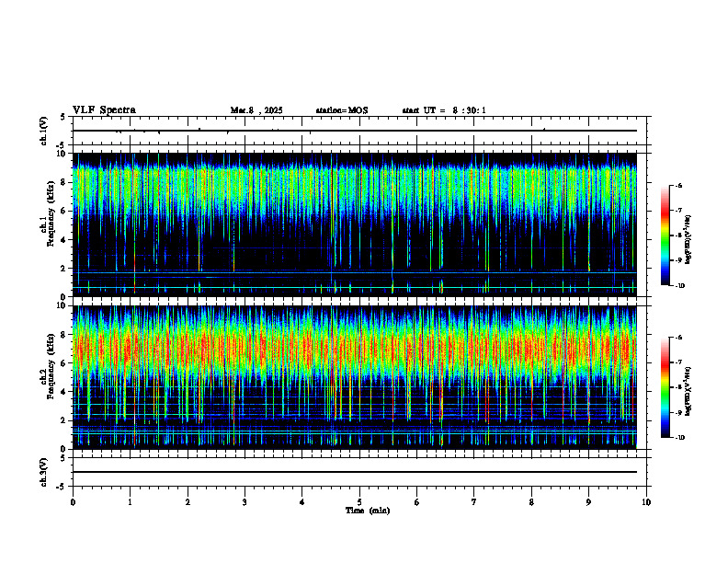Viewport: 728px width, 563px height.
Task: Click the "start UT = 8 :30: 1" text
Action: [x=444, y=110]
